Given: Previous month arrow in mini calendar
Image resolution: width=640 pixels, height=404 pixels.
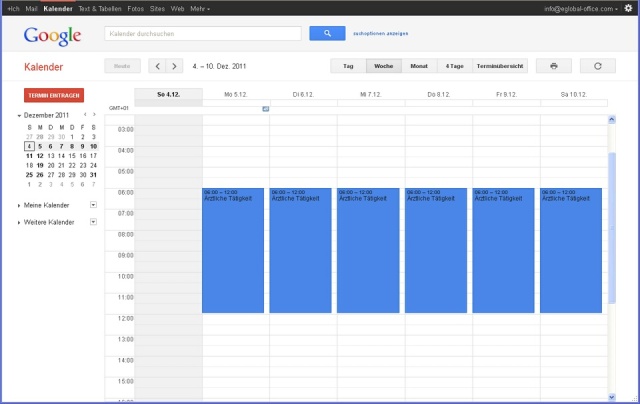Looking at the screenshot, I should [85, 115].
